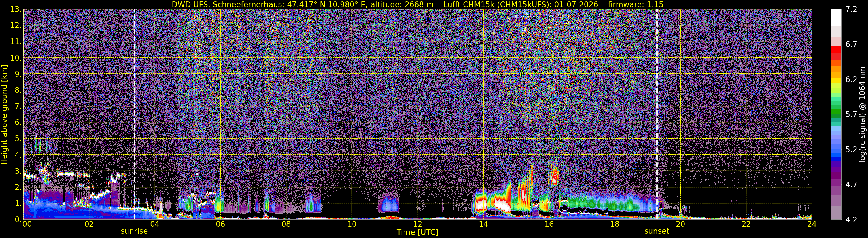Screen dimensions: 868x238
Task: Click the height axis tick label "9."
Action: (18, 74)
